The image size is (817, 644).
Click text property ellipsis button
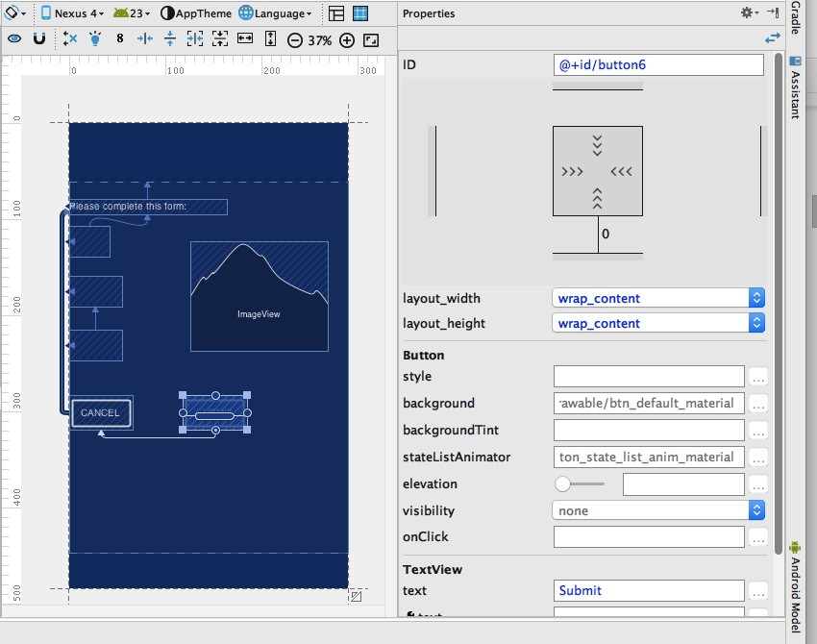[758, 591]
